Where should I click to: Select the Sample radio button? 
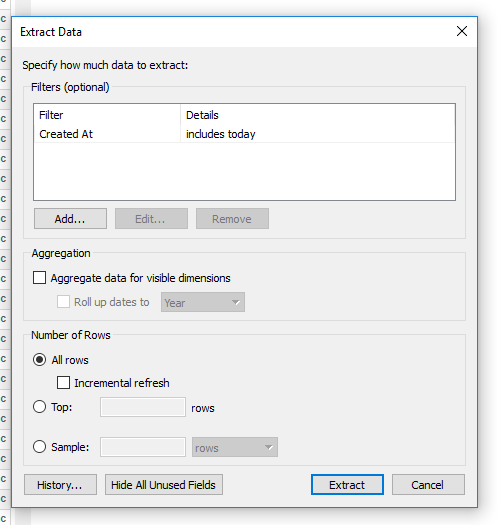coord(40,447)
